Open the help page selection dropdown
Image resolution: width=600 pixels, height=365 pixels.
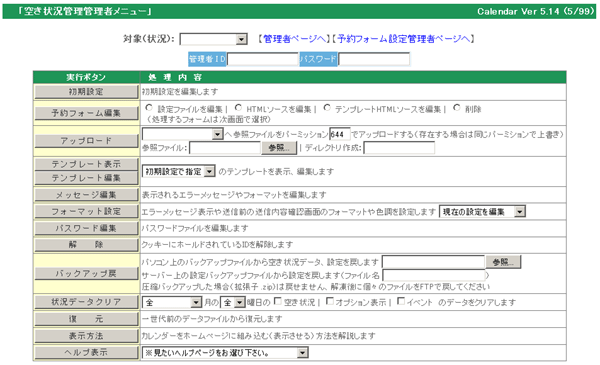[225, 352]
